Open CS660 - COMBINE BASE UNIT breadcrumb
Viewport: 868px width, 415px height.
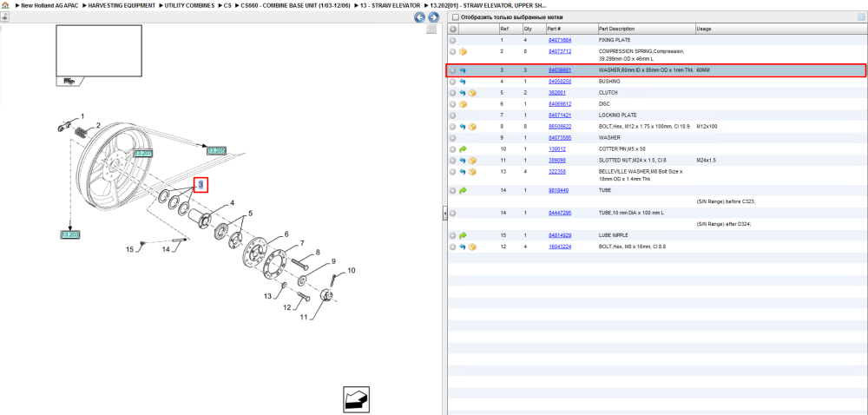click(296, 5)
